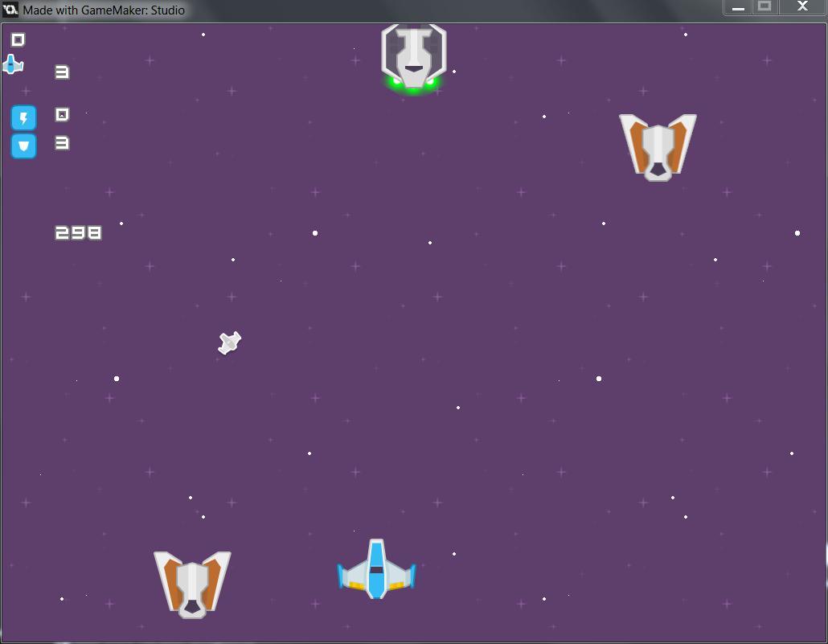This screenshot has width=828, height=644.
Task: Click the 'Made with GameMaker: Studio' title text
Action: tap(104, 10)
